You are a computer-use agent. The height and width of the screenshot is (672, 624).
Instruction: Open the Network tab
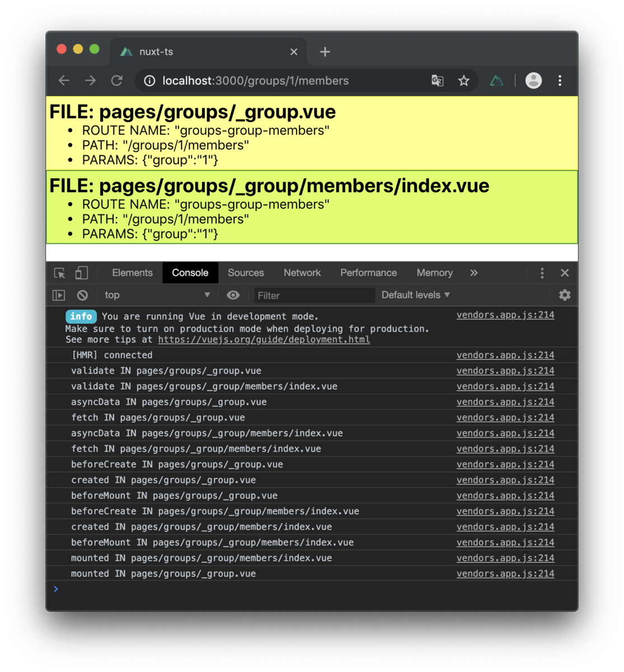coord(302,273)
